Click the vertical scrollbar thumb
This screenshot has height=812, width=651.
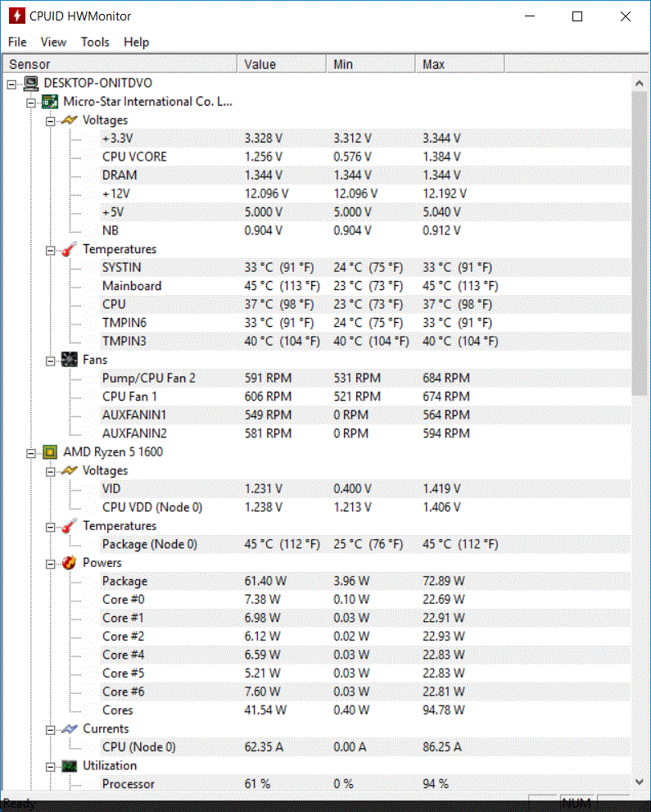639,243
